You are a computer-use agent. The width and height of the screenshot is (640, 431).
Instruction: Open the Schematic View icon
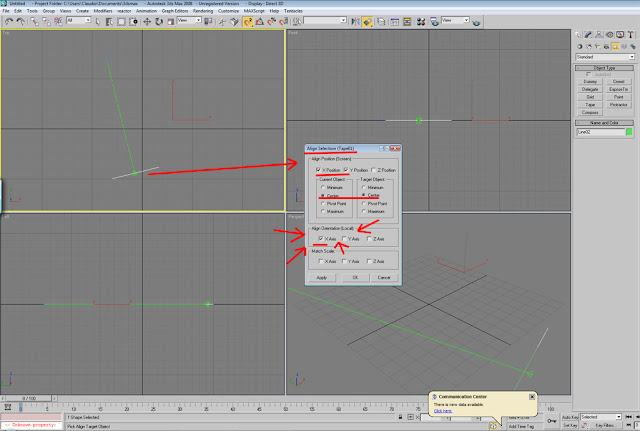click(x=407, y=22)
